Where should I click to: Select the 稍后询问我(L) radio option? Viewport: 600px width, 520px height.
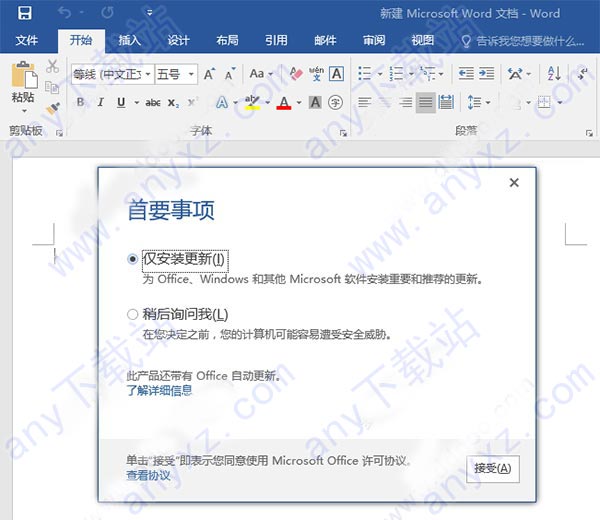pos(132,315)
